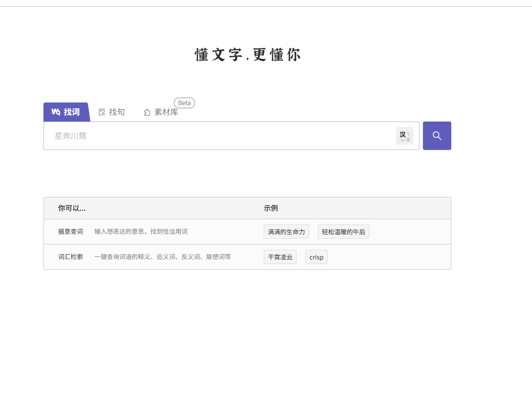Toggle the 汉/英 language switch icon
Screen dimensions: 532x401
point(404,136)
